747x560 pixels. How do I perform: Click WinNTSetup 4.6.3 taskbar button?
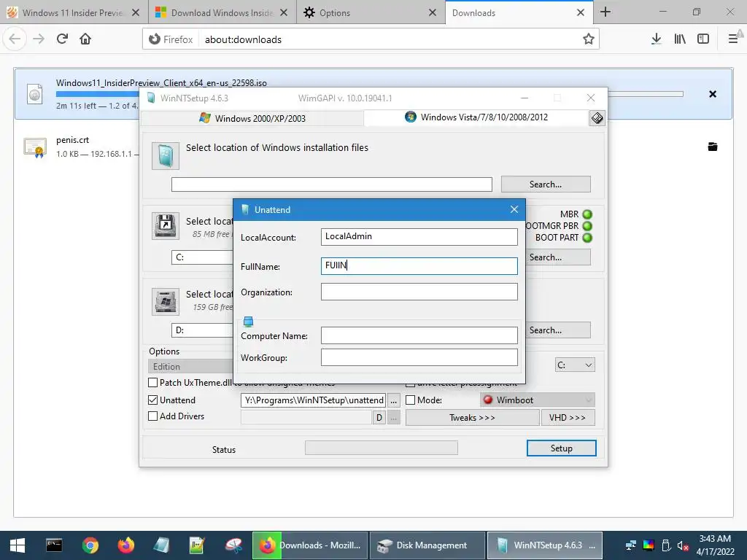coord(545,545)
